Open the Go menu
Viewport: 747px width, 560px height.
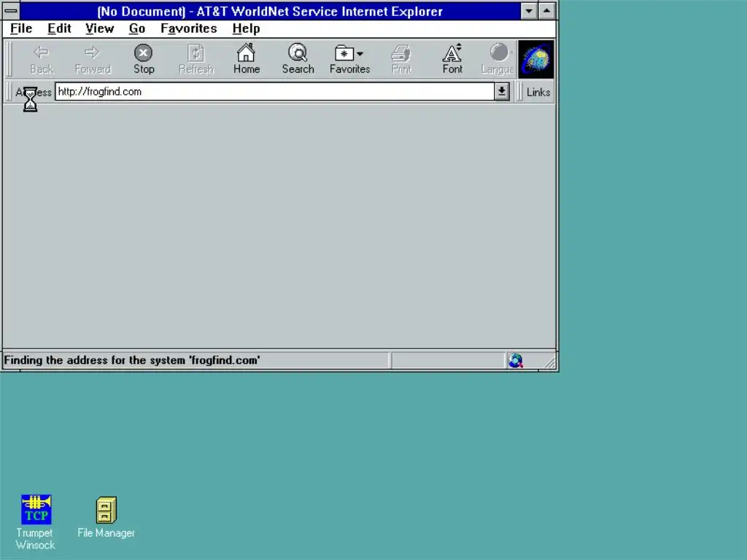point(136,28)
